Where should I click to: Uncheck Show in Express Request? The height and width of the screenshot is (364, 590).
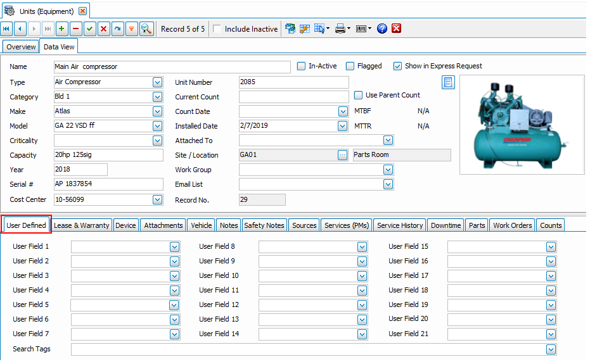pyautogui.click(x=397, y=66)
